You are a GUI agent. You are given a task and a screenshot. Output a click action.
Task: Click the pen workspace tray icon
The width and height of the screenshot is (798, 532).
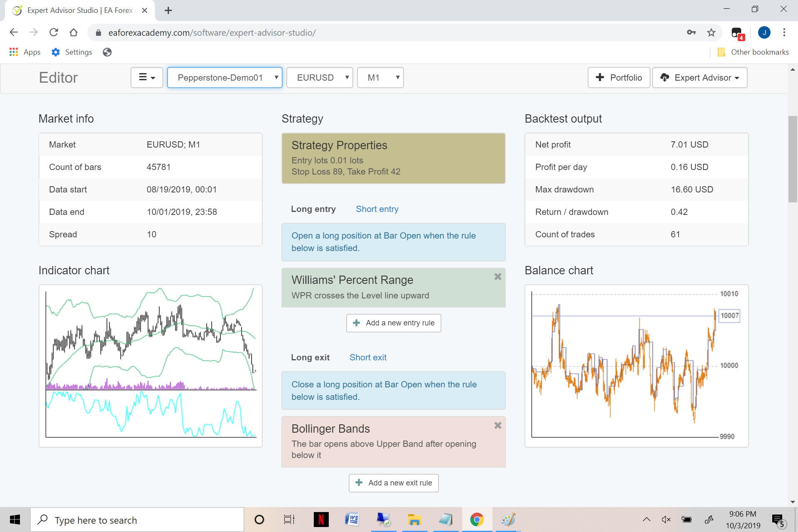coord(709,520)
